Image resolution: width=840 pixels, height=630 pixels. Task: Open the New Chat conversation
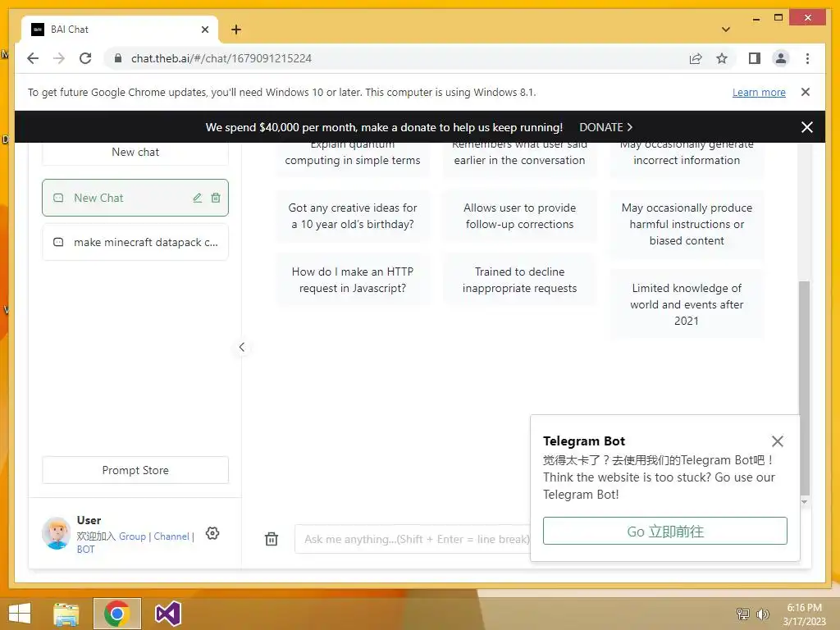pos(135,198)
